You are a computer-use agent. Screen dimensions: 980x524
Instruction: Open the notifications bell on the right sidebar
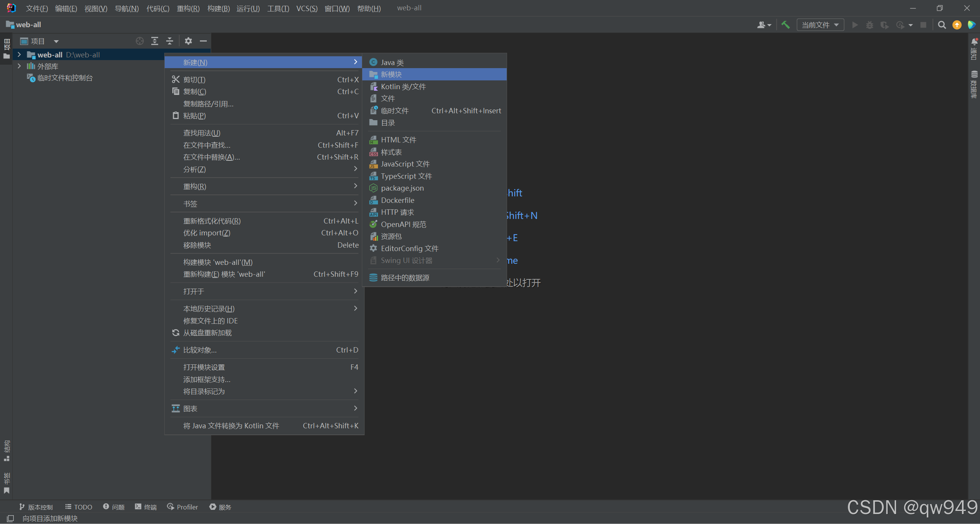tap(974, 41)
